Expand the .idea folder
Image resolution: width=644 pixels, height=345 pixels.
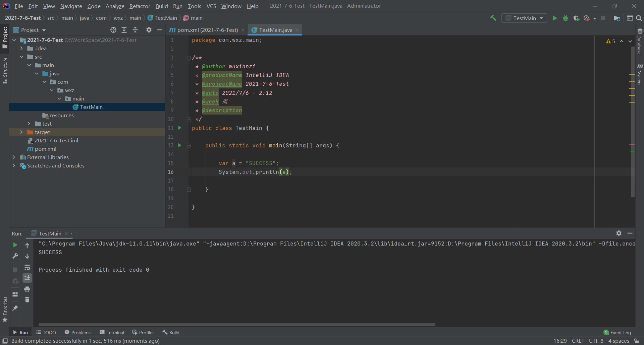tap(21, 48)
